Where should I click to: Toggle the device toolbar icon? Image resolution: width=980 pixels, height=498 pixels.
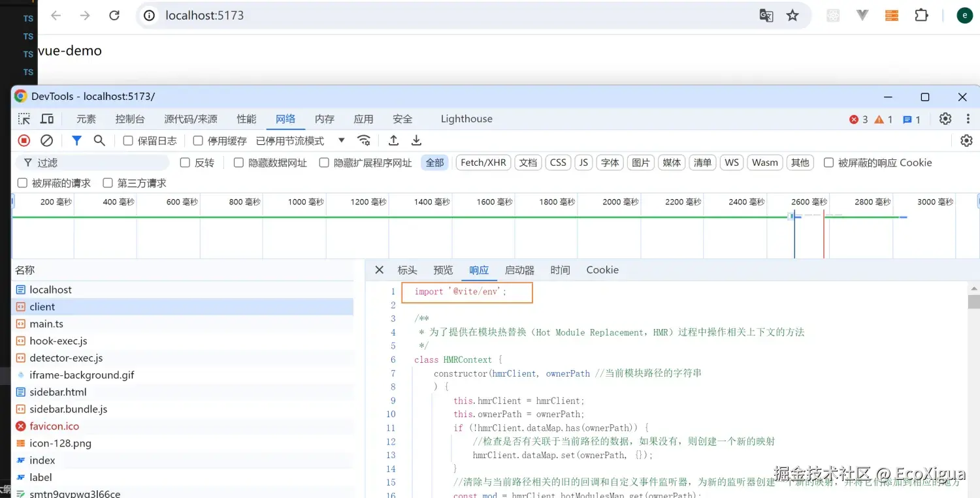pyautogui.click(x=47, y=119)
